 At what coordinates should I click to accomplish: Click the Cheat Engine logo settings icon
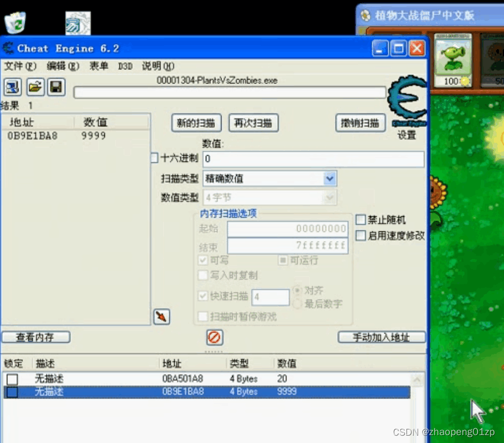(407, 100)
